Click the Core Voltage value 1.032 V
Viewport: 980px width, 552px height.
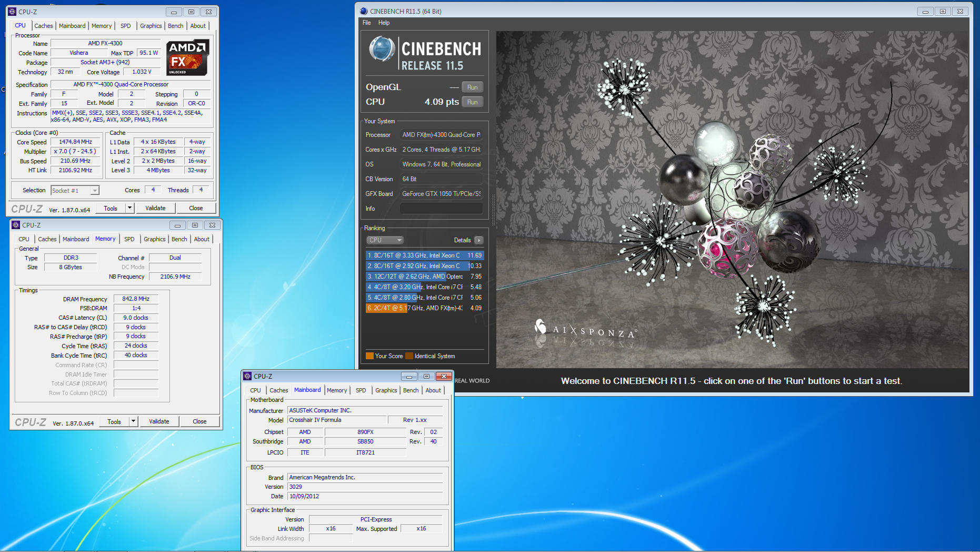point(142,72)
